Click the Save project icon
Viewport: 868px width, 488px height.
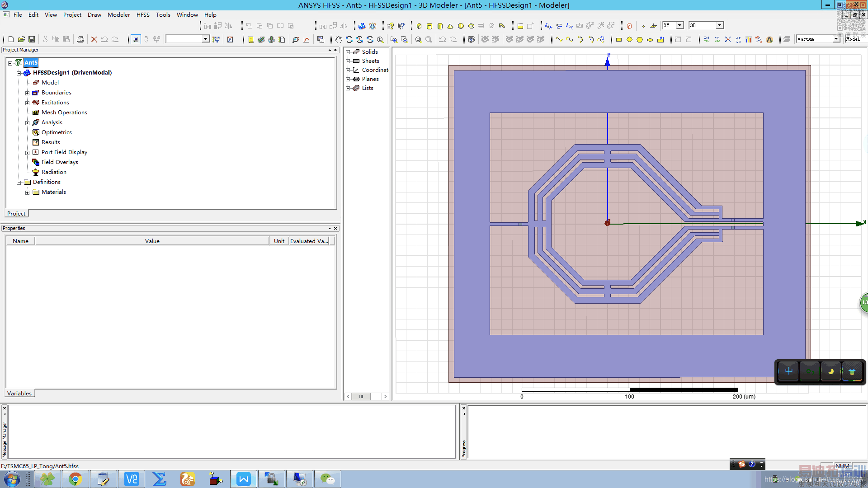[x=32, y=39]
